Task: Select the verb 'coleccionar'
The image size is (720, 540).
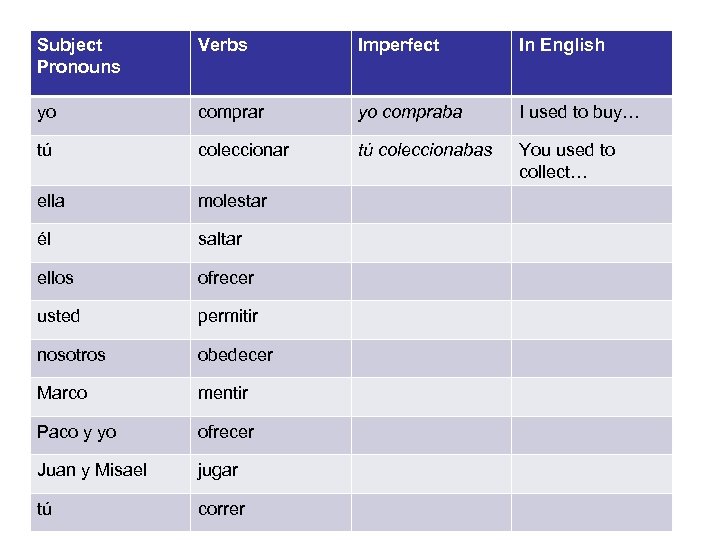Action: 243,150
